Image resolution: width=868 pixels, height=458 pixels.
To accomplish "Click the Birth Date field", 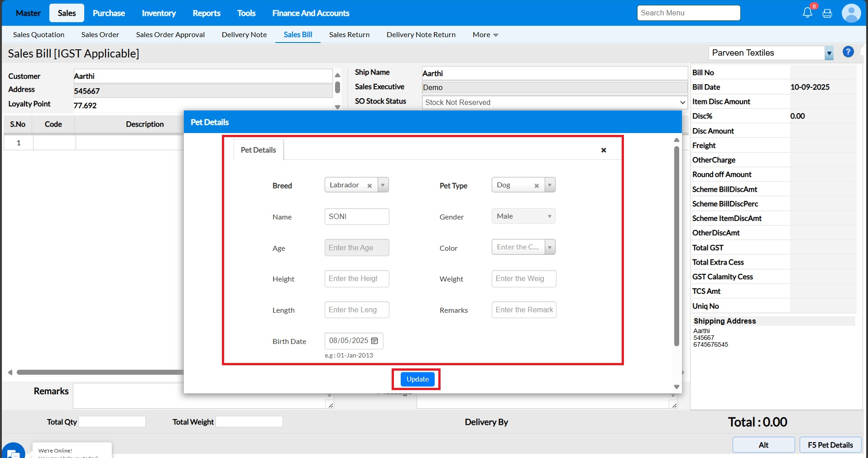I will tap(354, 341).
